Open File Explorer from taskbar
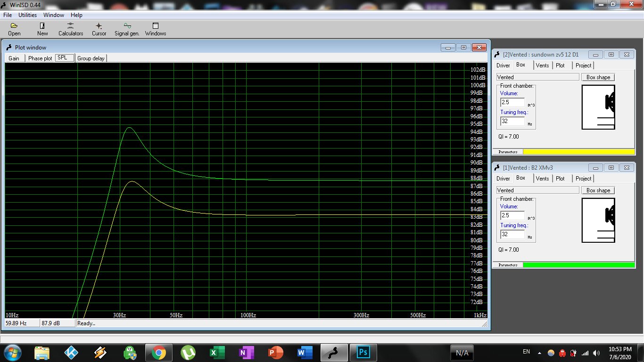This screenshot has width=644, height=362. [x=42, y=353]
